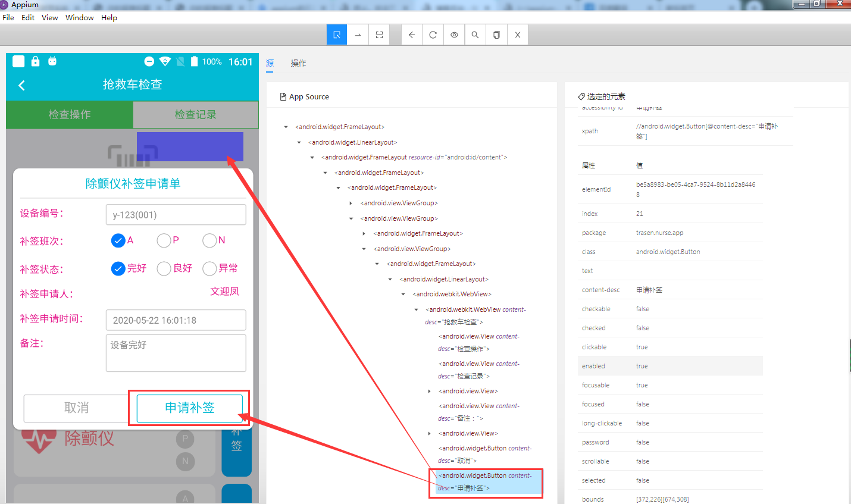Select radio option N for 补签班次
Image resolution: width=851 pixels, height=504 pixels.
209,240
